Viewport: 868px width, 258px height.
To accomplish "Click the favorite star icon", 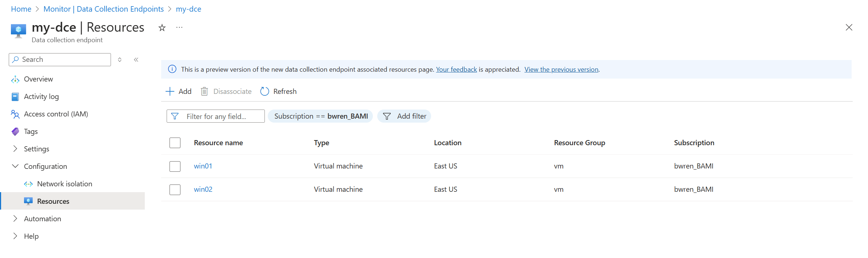I will click(x=162, y=28).
